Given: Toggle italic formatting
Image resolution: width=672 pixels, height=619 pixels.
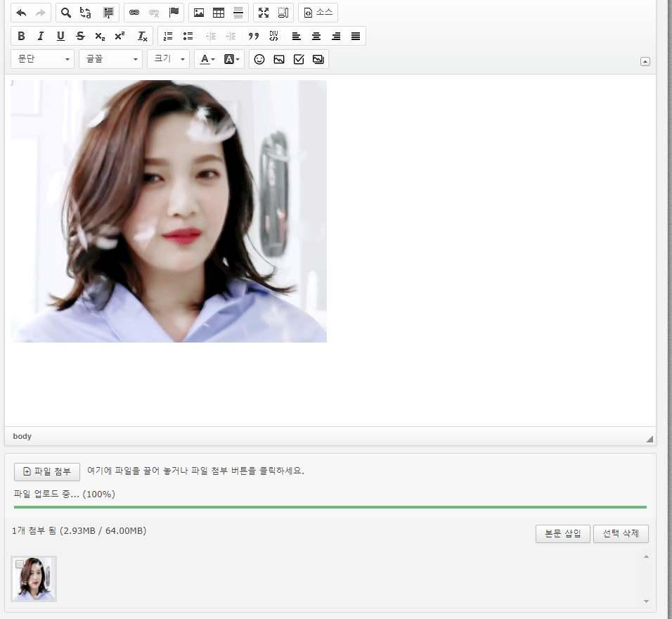Looking at the screenshot, I should (41, 36).
